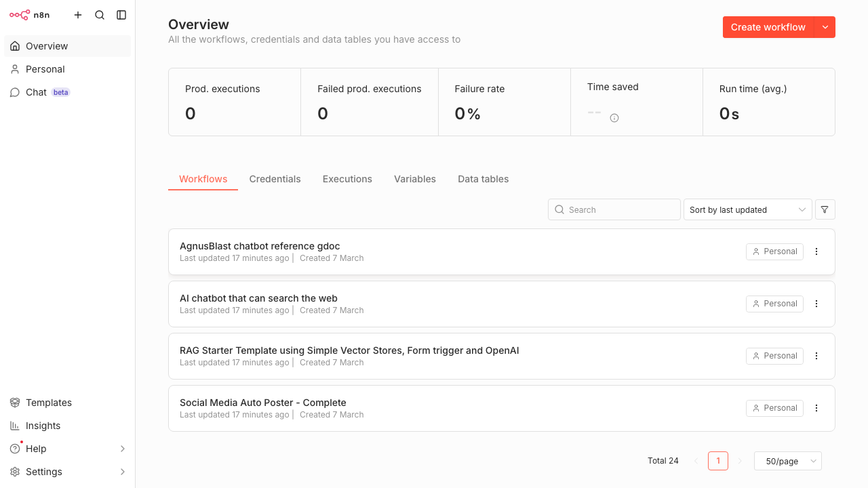The height and width of the screenshot is (488, 868).
Task: Open three-dot menu for Social Media Auto Poster
Action: [816, 408]
